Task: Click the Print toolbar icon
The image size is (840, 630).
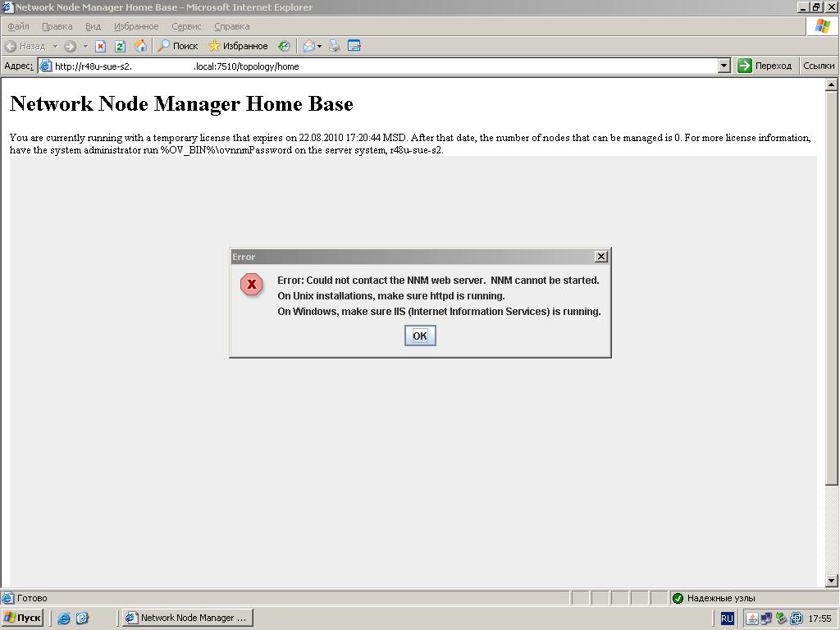Action: tap(335, 46)
